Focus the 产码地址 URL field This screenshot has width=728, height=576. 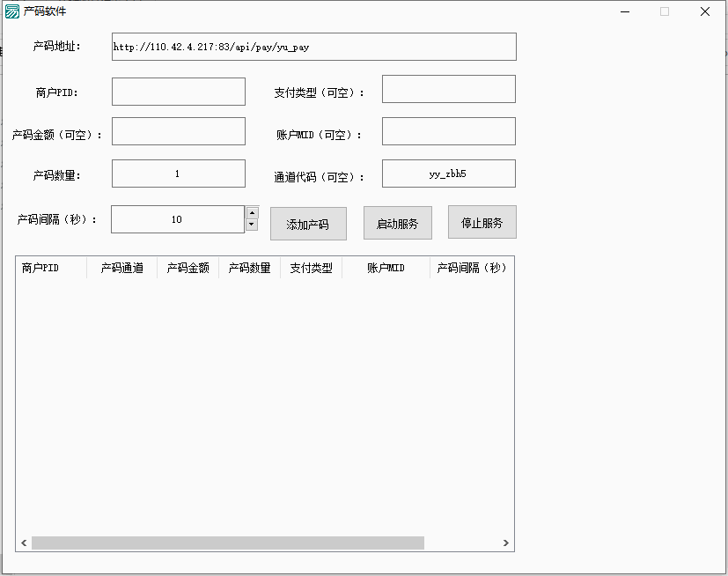click(313, 47)
